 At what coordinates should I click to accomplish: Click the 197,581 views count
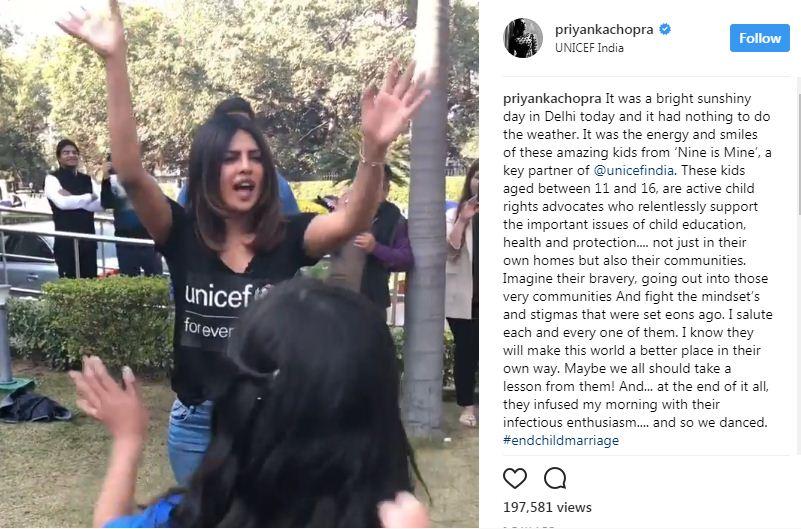[547, 507]
